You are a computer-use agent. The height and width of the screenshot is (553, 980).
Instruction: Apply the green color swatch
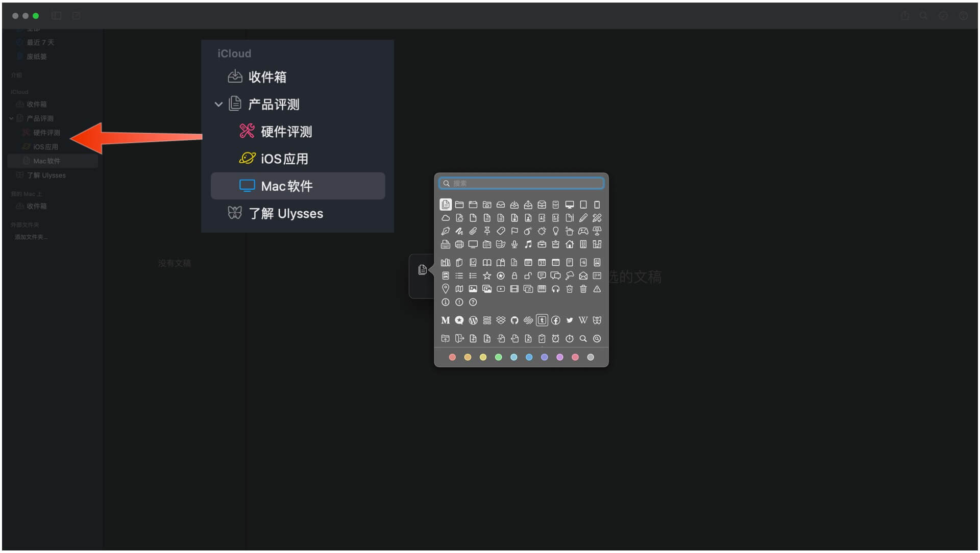point(498,357)
